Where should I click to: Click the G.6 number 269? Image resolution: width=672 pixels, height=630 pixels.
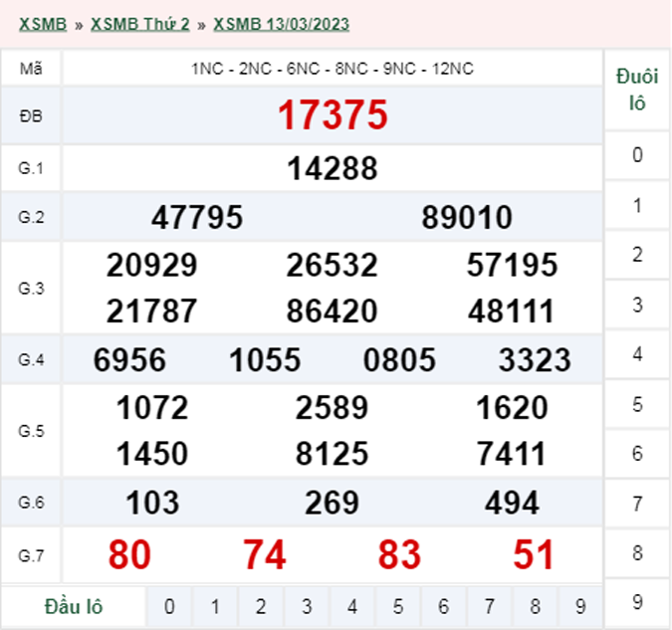[333, 503]
